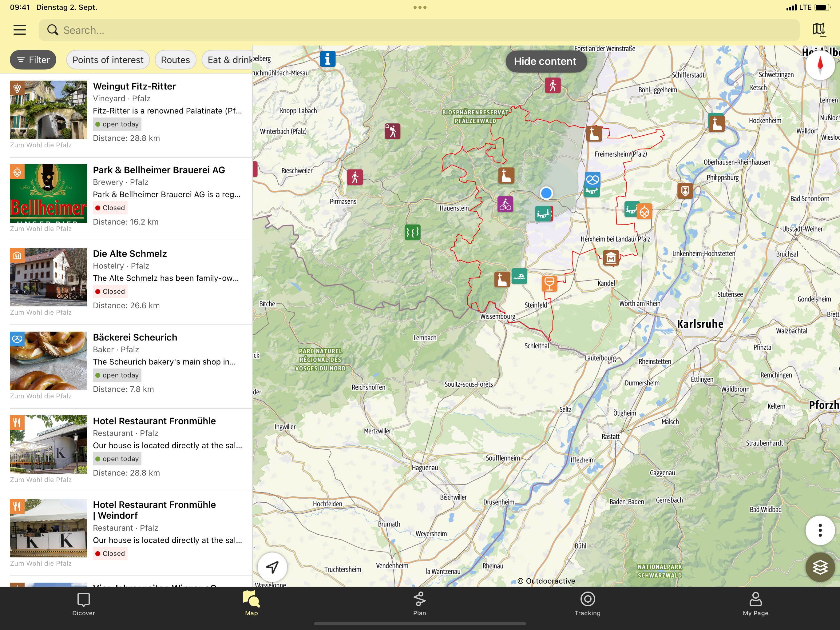Select the blue current location dot
840x630 pixels.
click(x=546, y=193)
